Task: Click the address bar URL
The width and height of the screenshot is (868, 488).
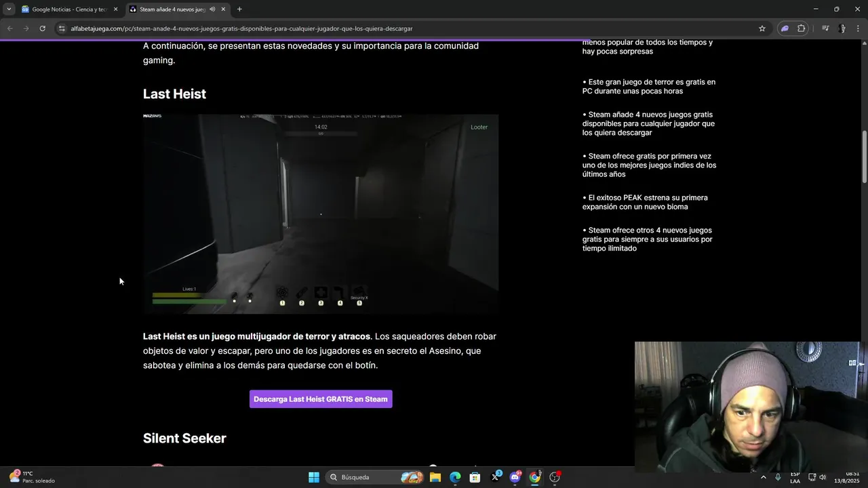Action: point(241,28)
